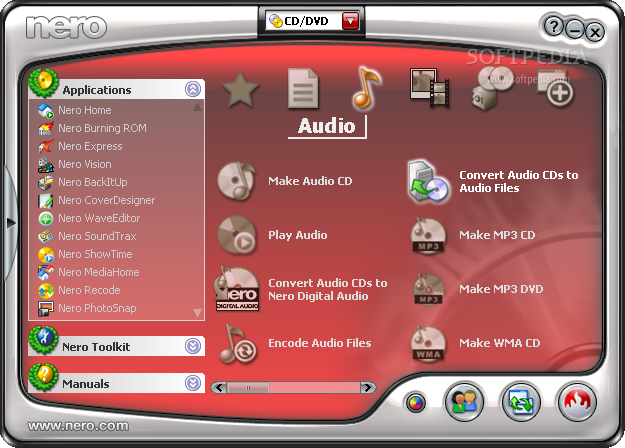Click the Play Audio disc icon
Image resolution: width=625 pixels, height=448 pixels.
click(x=237, y=235)
